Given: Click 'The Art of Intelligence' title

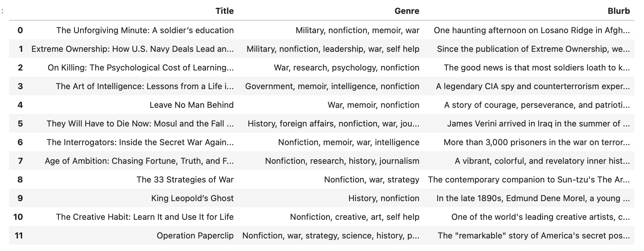Looking at the screenshot, I should tap(144, 86).
